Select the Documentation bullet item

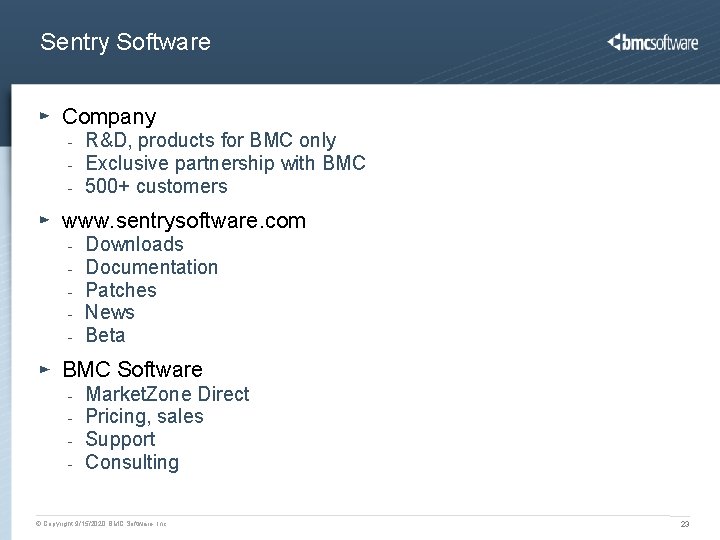152,267
